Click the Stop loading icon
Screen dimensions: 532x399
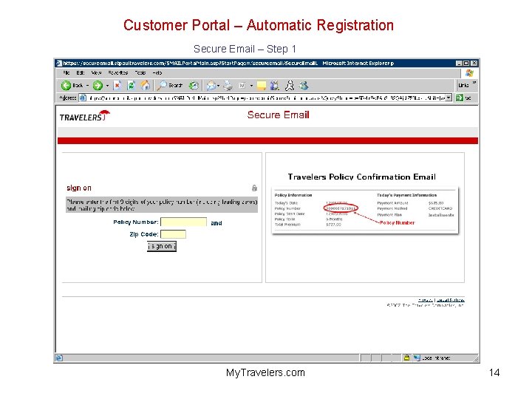(117, 86)
